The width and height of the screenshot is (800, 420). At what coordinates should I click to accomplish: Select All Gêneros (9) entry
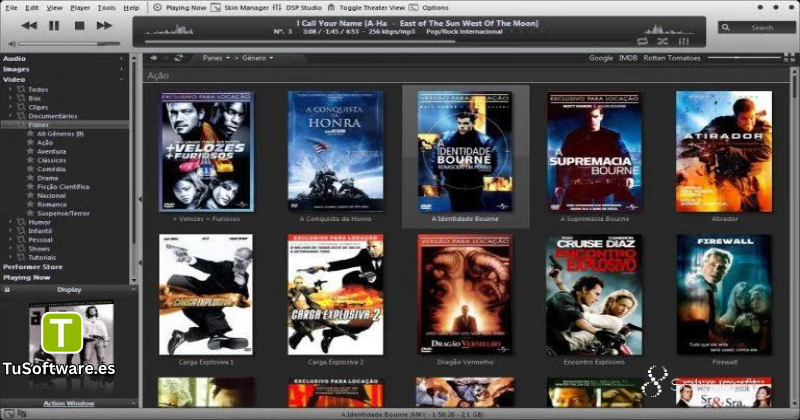[x=60, y=134]
